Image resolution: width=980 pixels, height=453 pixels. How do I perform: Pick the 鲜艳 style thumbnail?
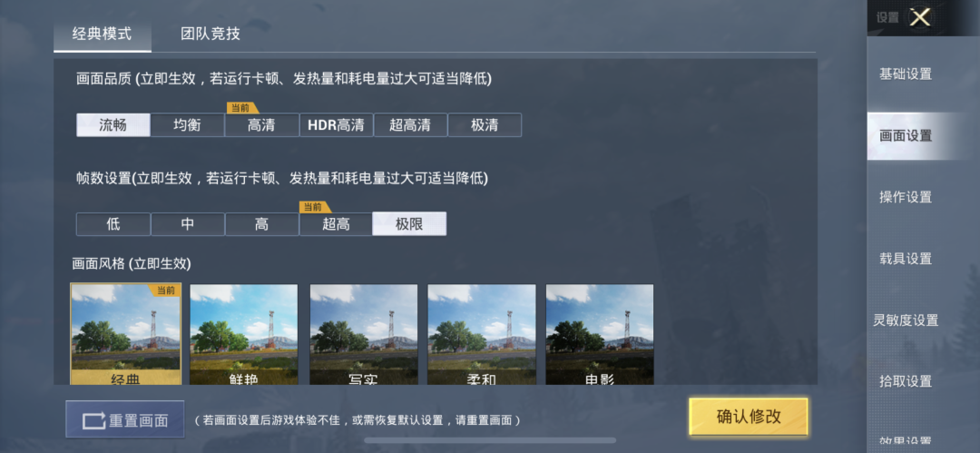point(244,335)
